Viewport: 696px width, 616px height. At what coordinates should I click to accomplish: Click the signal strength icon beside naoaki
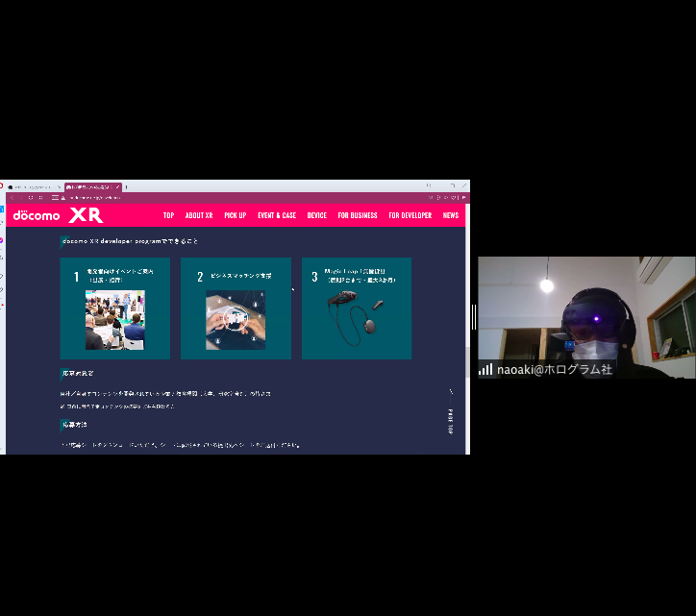pyautogui.click(x=485, y=369)
